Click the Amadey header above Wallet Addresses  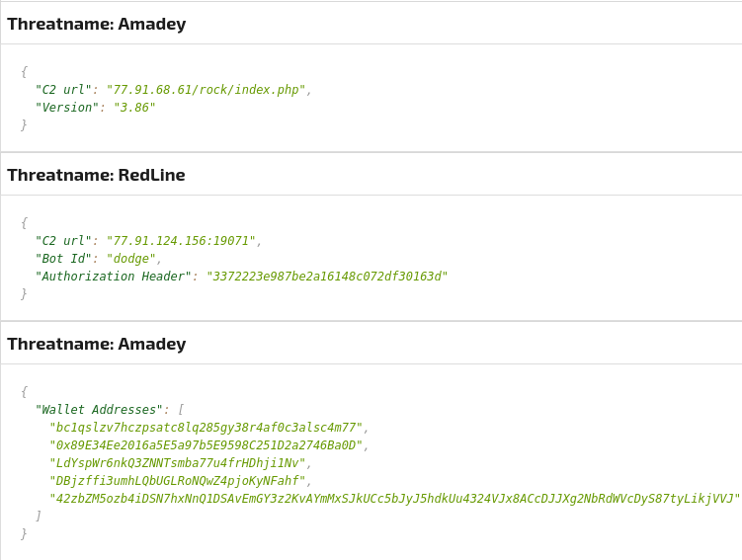click(x=96, y=344)
